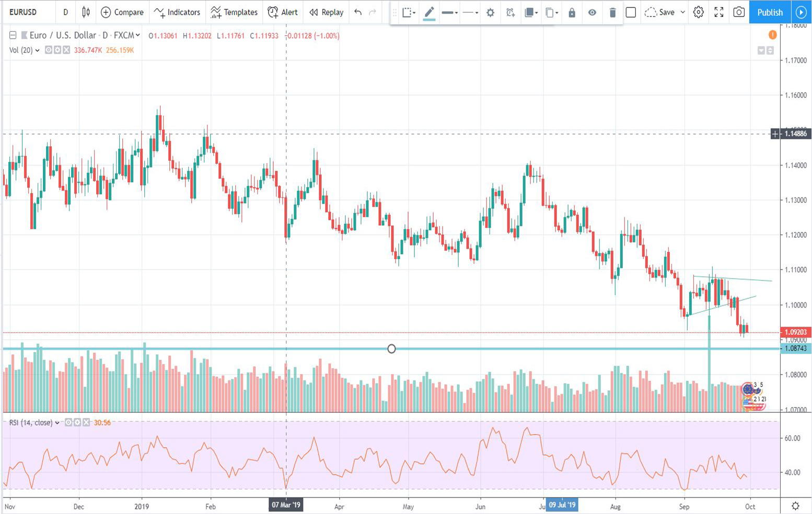Lock the selected drawing

pyautogui.click(x=572, y=13)
